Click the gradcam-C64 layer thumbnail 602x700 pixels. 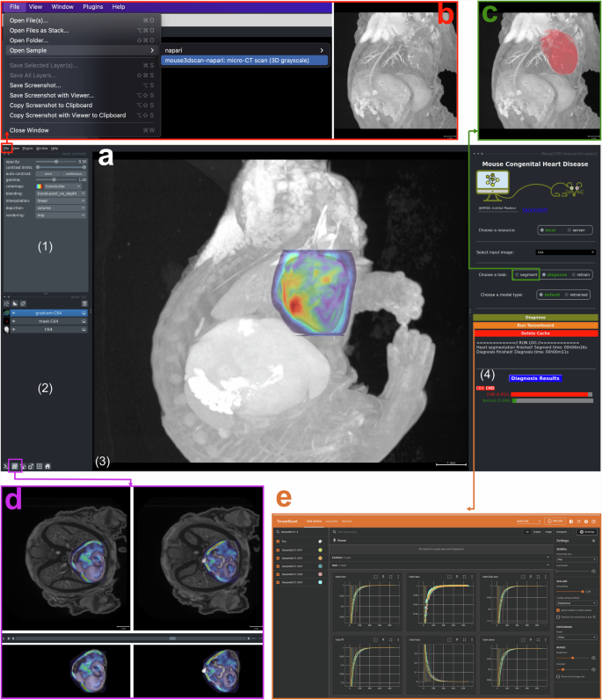pos(6,313)
